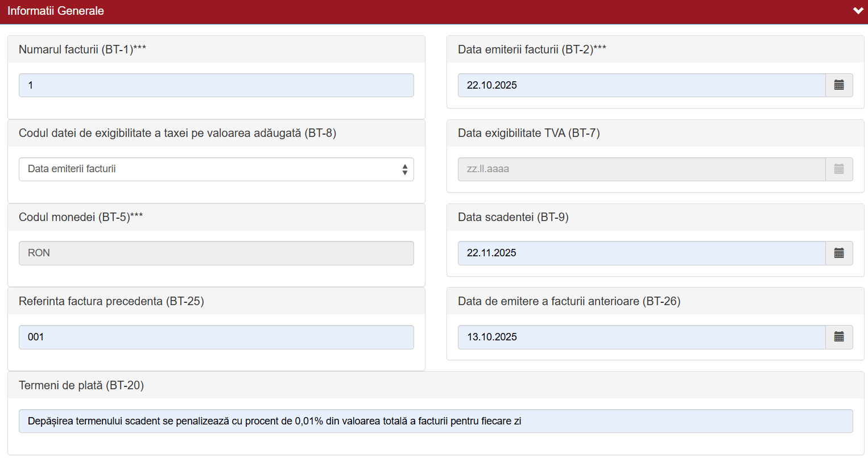The width and height of the screenshot is (868, 458).
Task: Click the Numarul facturii (BT-1) label
Action: click(x=82, y=49)
